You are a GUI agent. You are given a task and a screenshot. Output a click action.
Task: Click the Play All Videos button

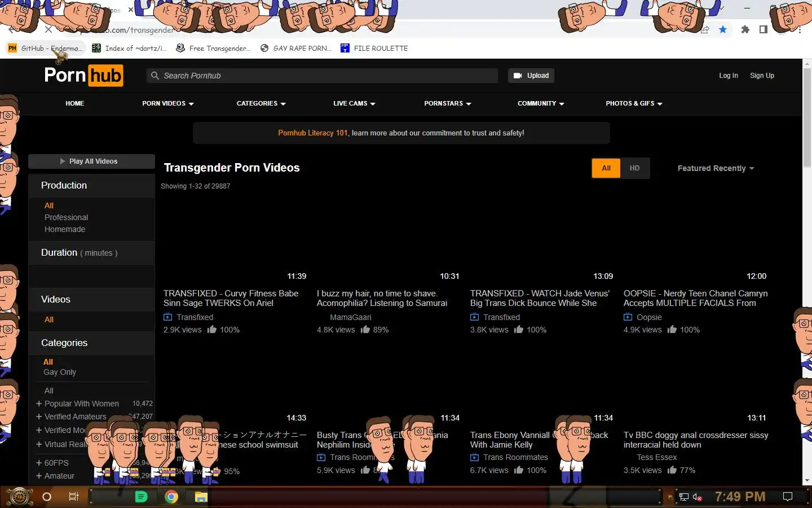coord(91,161)
